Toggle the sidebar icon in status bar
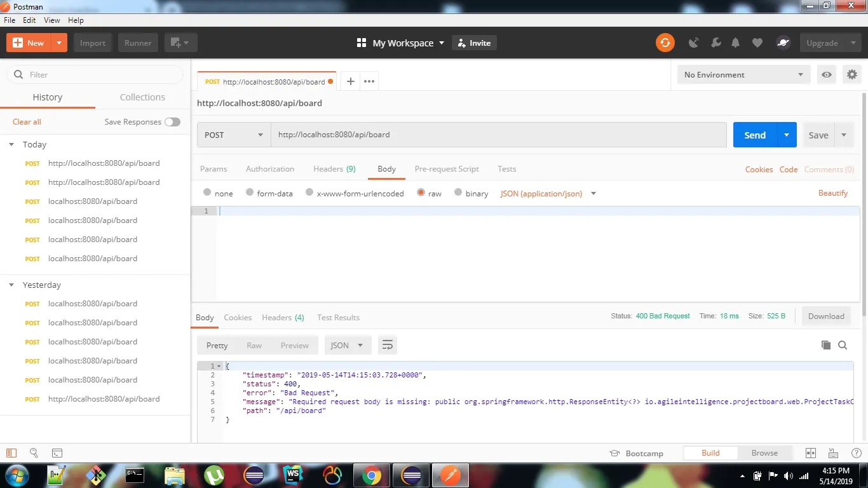The image size is (868, 488). 11,453
